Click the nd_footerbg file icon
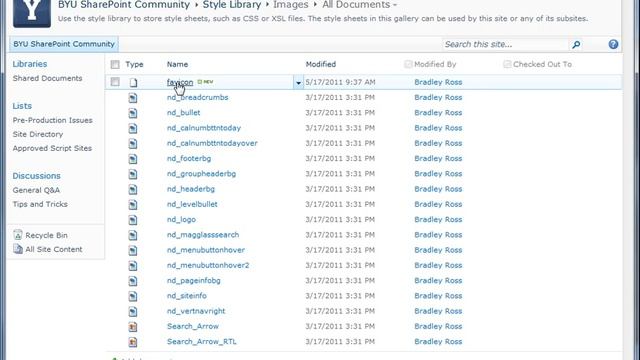The image size is (640, 360). 133,159
